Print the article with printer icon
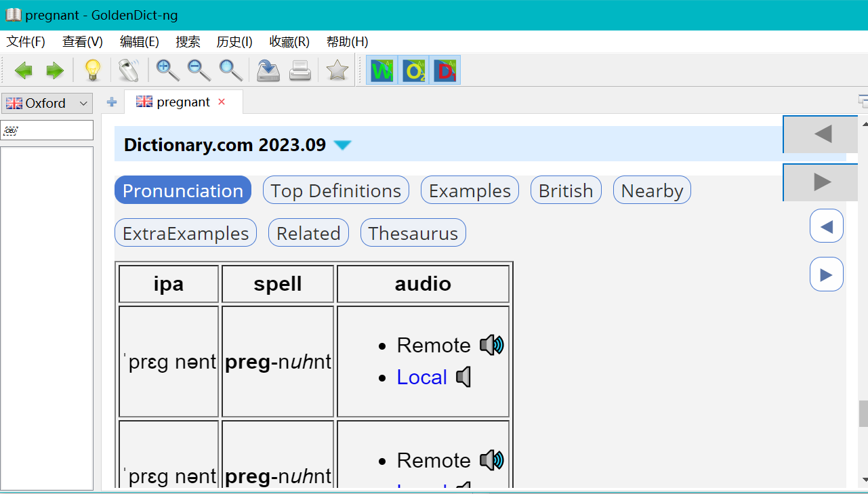 tap(300, 70)
